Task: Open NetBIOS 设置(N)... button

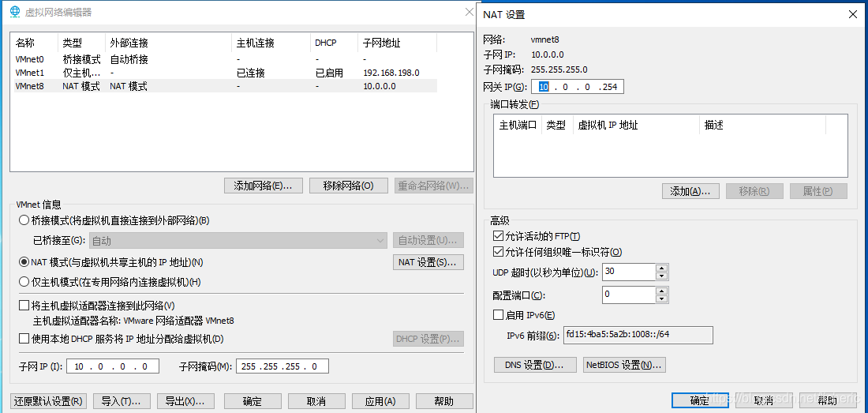Action: [624, 365]
